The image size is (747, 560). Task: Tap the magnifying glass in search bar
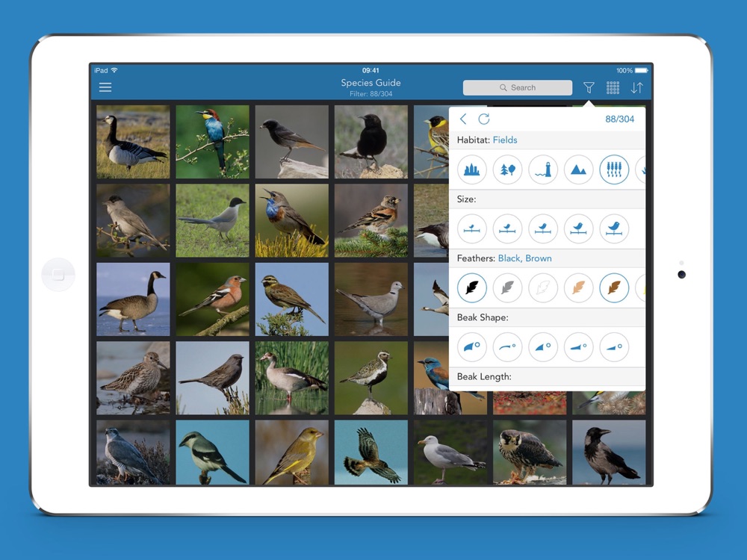(x=503, y=87)
